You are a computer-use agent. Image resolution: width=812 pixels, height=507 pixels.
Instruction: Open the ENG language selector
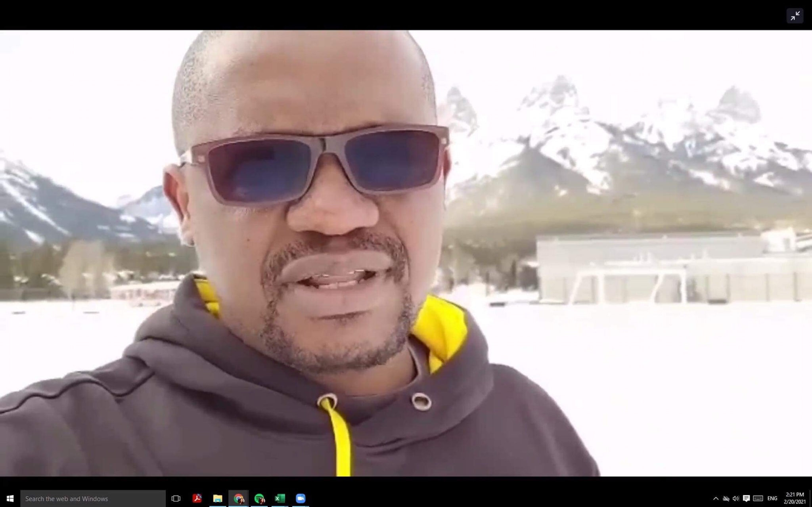[772, 498]
